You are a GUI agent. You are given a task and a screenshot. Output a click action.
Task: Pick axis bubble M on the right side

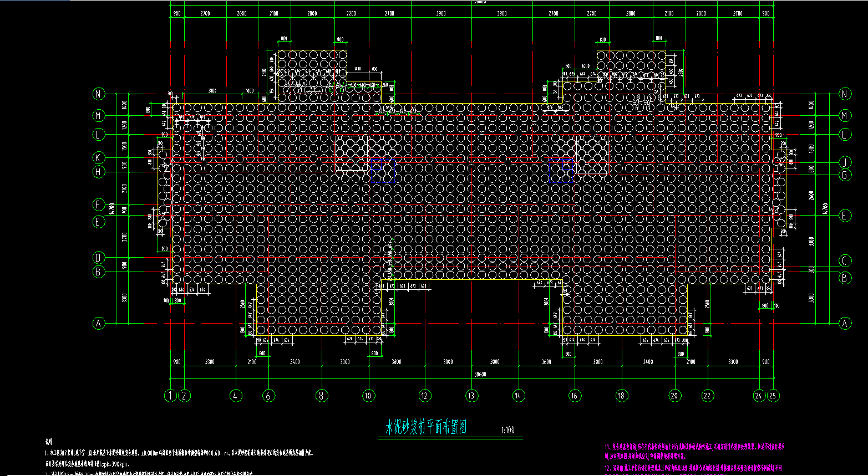845,115
